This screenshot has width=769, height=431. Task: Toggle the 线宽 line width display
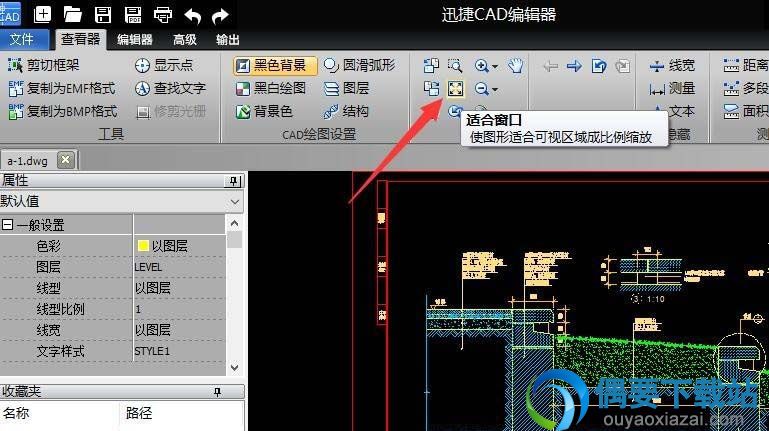pyautogui.click(x=672, y=65)
